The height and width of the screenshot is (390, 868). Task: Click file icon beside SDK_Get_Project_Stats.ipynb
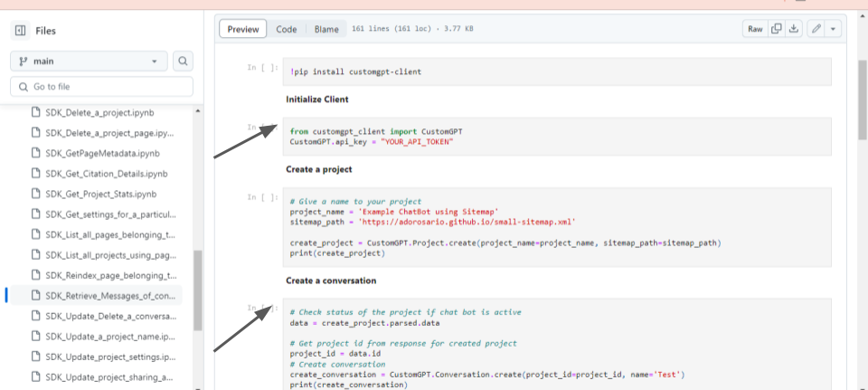(35, 195)
